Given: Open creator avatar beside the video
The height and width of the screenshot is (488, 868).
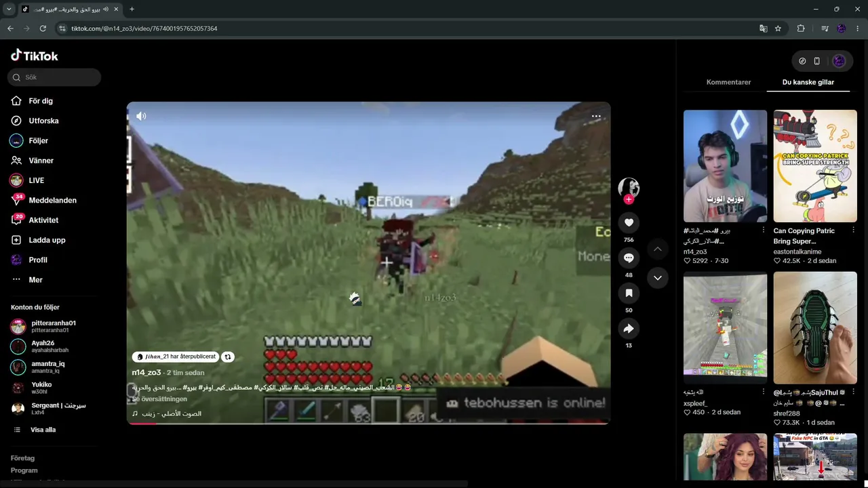Looking at the screenshot, I should point(629,187).
